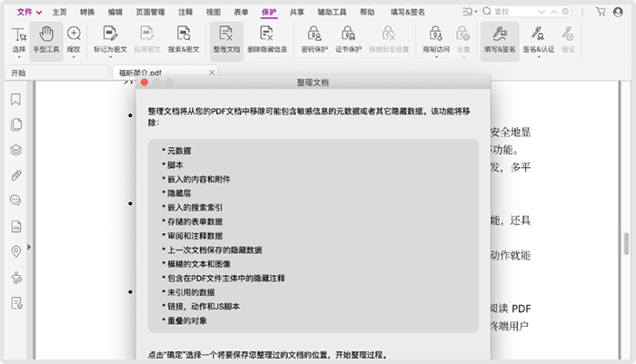The width and height of the screenshot is (636, 364).
Task: Expand the 签名&认证 dropdown arrow
Action: [539, 57]
